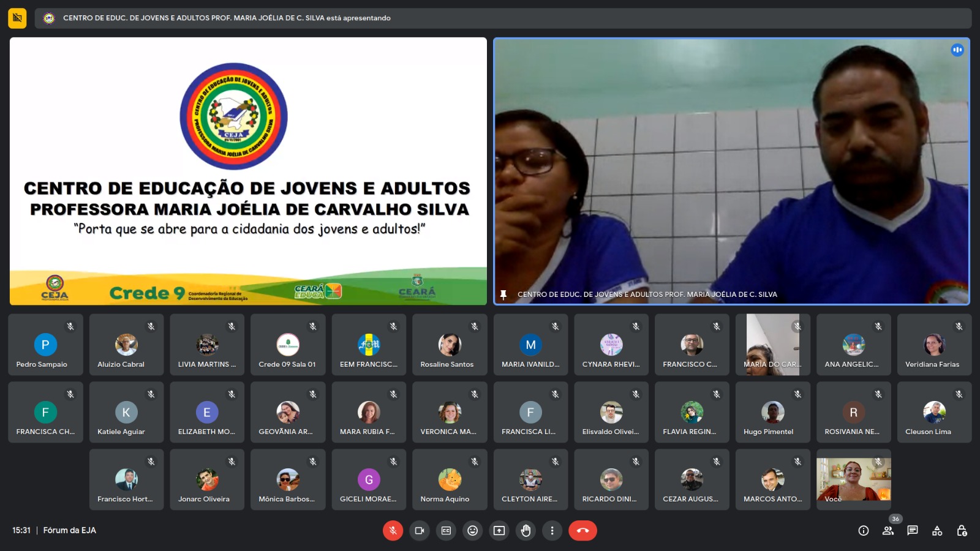
Task: Click the pin icon on the presenter video
Action: point(503,294)
